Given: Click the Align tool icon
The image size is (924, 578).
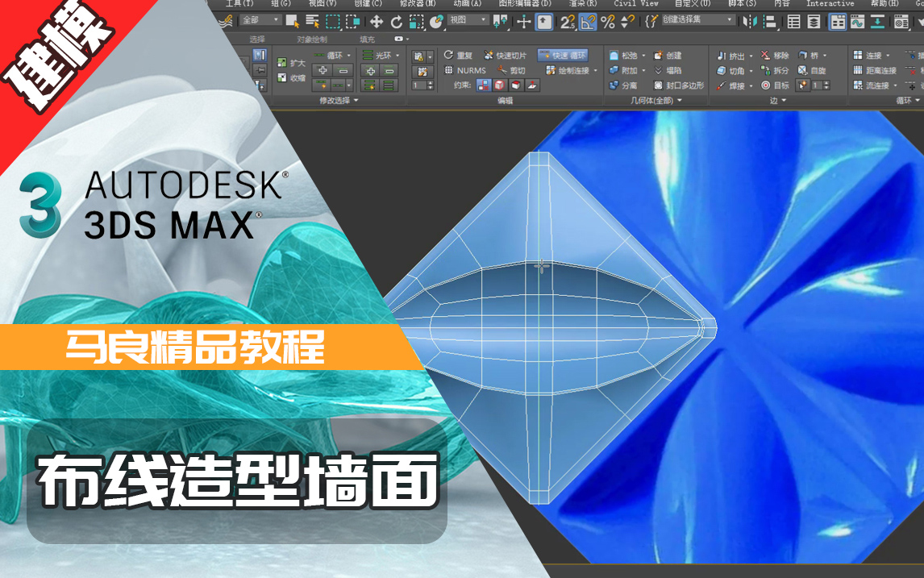Looking at the screenshot, I should [770, 23].
